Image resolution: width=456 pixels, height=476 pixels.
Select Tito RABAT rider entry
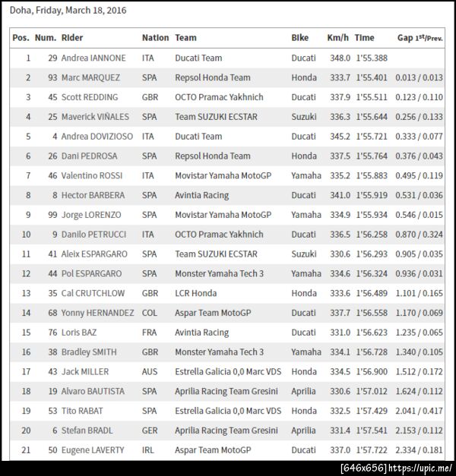[x=84, y=411]
